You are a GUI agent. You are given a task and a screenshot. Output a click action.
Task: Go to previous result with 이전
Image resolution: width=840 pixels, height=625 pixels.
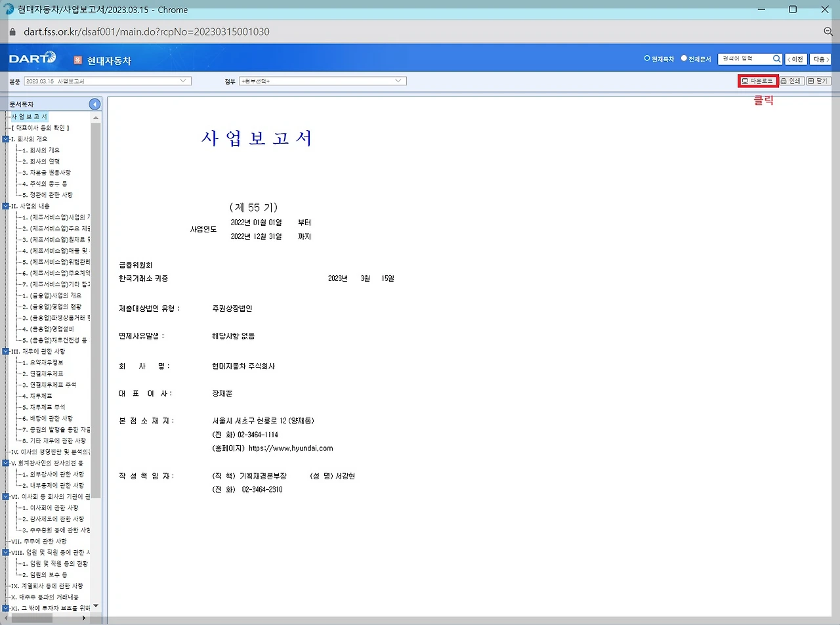point(795,59)
